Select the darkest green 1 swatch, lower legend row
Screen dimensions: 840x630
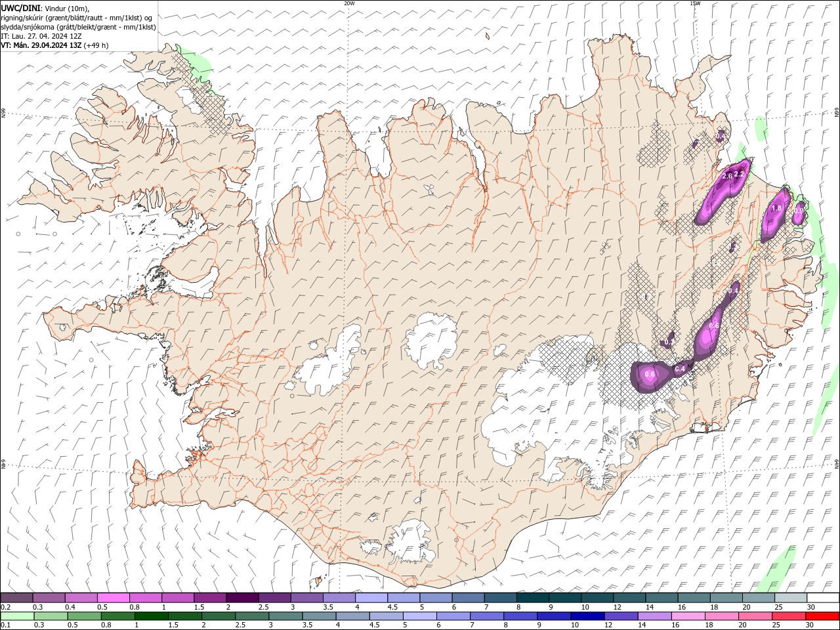click(151, 616)
